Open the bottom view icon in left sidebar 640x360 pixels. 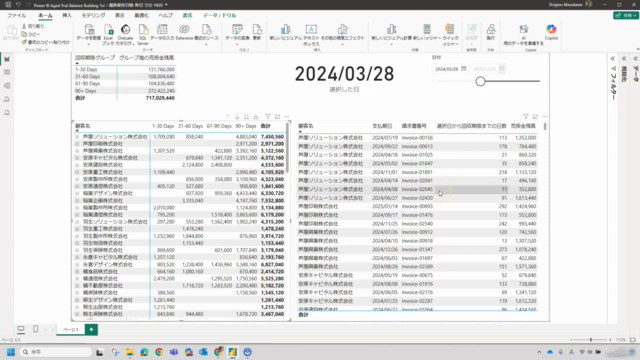pyautogui.click(x=7, y=113)
